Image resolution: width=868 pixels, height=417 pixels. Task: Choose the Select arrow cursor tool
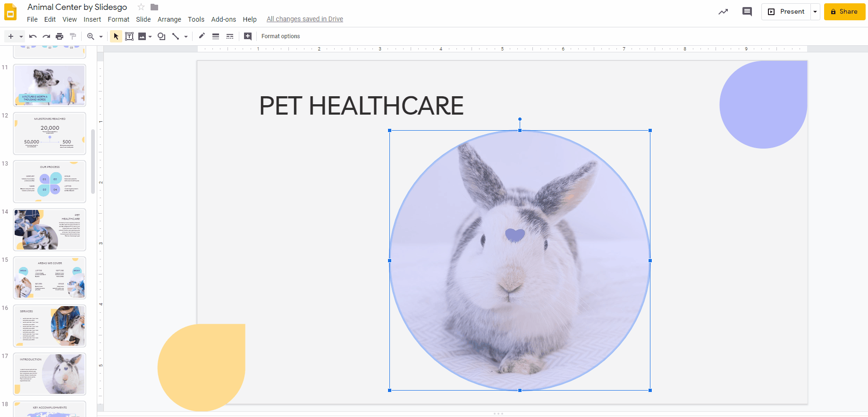point(116,36)
